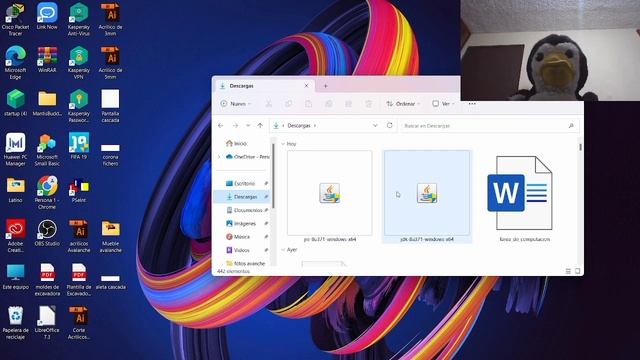Go forward with the Explorer forward arrow
This screenshot has width=640, height=360.
[x=235, y=126]
